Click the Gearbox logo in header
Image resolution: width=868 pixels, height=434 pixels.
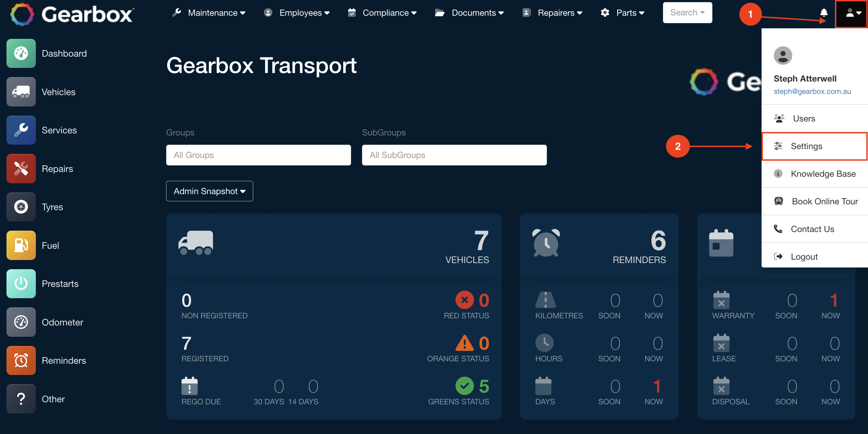[72, 14]
